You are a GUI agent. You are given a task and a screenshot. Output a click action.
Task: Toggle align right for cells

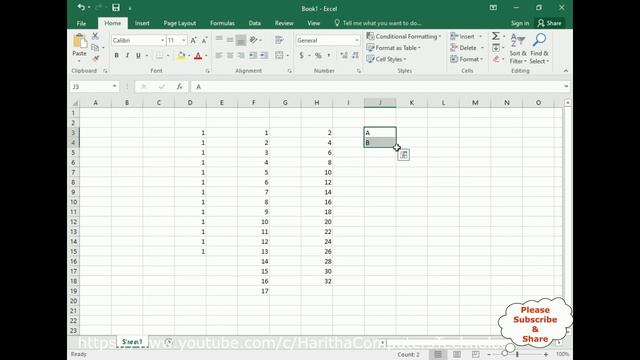tap(241, 56)
